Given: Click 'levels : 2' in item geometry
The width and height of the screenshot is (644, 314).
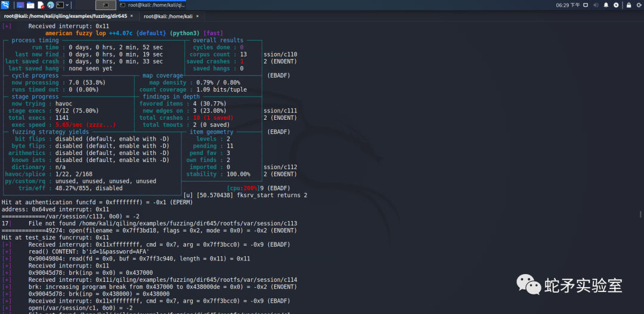Looking at the screenshot, I should [213, 139].
